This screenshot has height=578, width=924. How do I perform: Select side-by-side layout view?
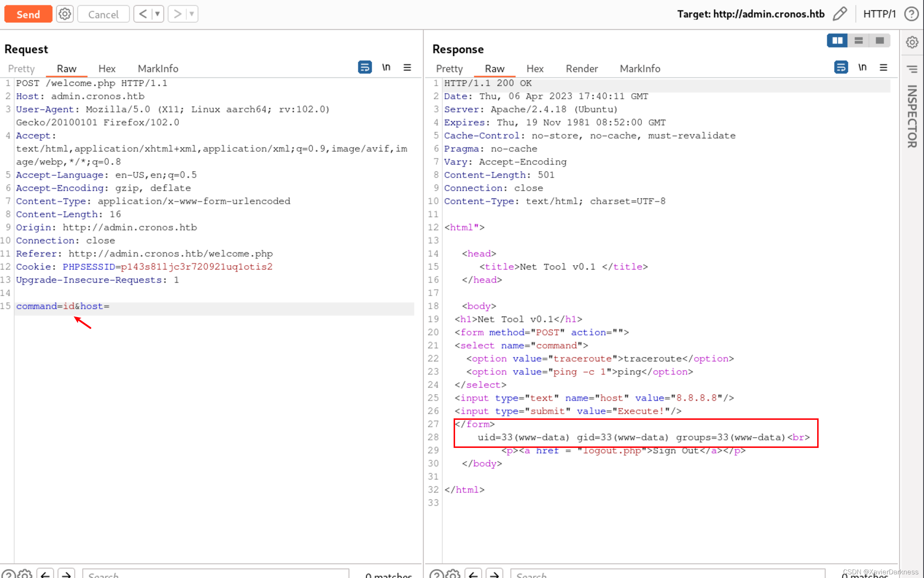tap(837, 40)
